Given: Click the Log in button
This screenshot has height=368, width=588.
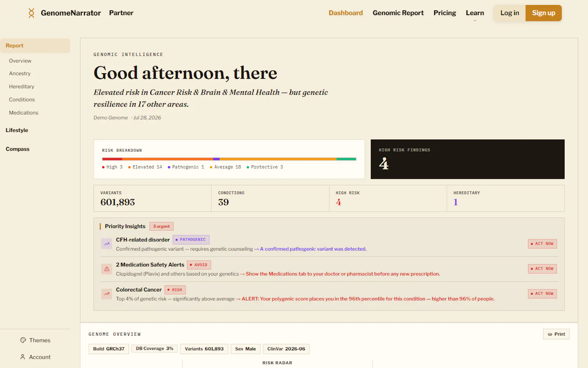Looking at the screenshot, I should (x=510, y=13).
